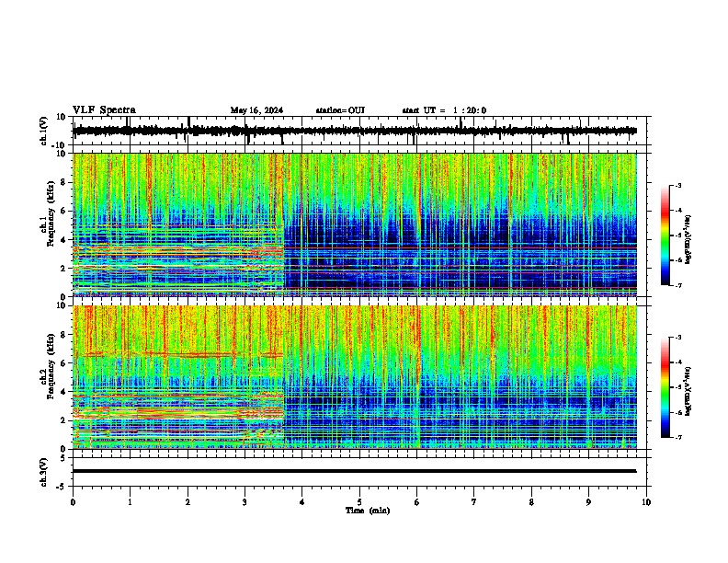Click the ch.1 voltage waveform trace
Viewport: 728px width, 563px height.
pyautogui.click(x=354, y=131)
